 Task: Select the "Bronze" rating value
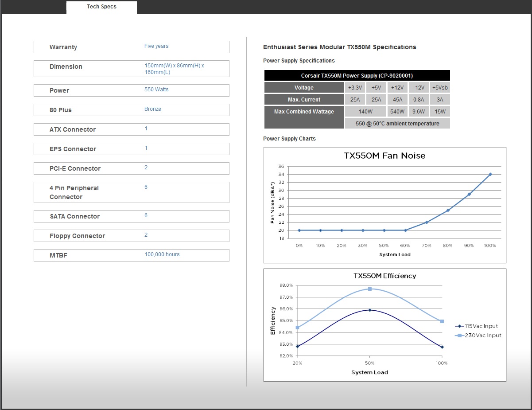click(x=153, y=109)
